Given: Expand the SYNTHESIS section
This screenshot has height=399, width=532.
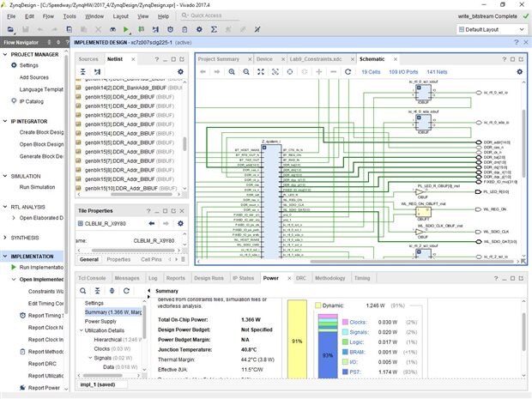Looking at the screenshot, I should point(5,238).
